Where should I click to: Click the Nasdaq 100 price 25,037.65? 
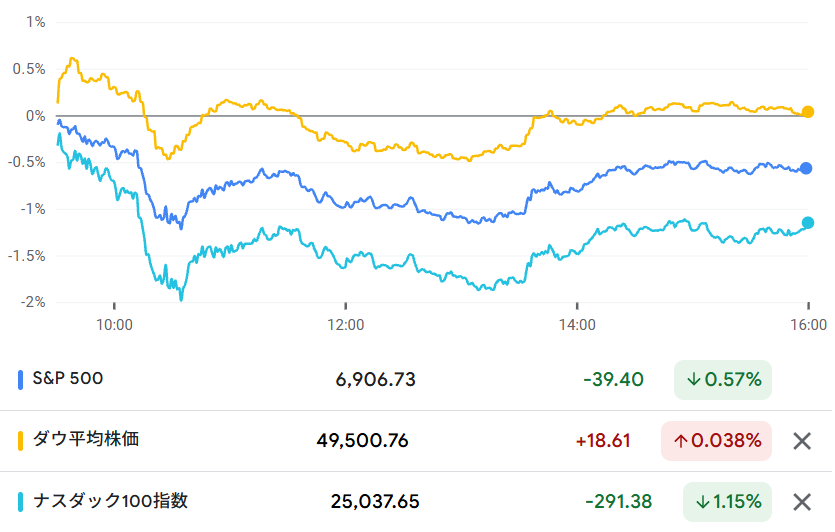pyautogui.click(x=375, y=502)
